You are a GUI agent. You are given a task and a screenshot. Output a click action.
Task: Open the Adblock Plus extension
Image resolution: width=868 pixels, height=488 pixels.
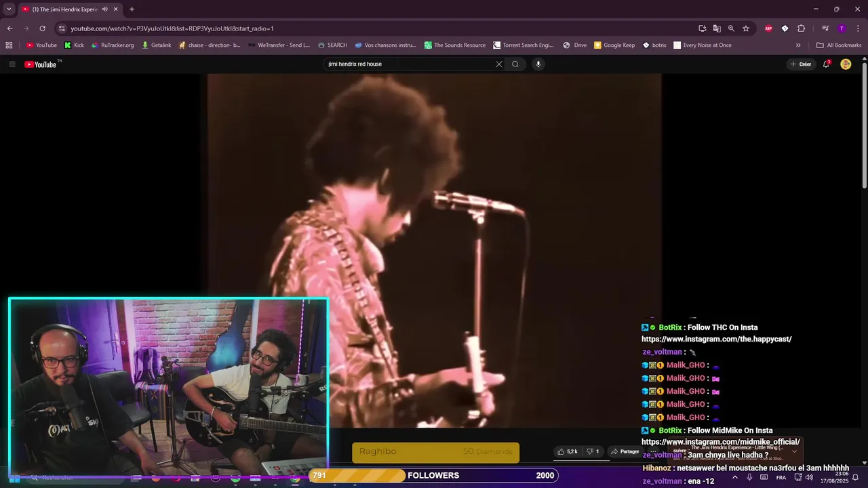[x=768, y=28]
